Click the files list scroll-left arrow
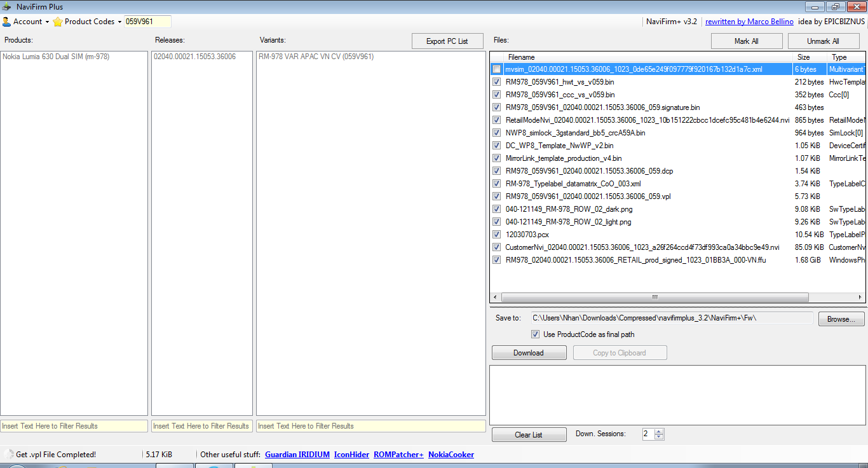The image size is (868, 468). 496,297
